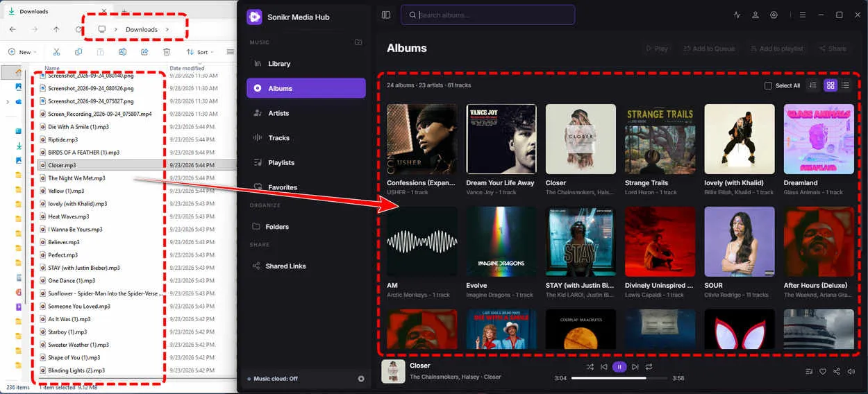Click the Copy icon in File Explorer

pos(78,52)
